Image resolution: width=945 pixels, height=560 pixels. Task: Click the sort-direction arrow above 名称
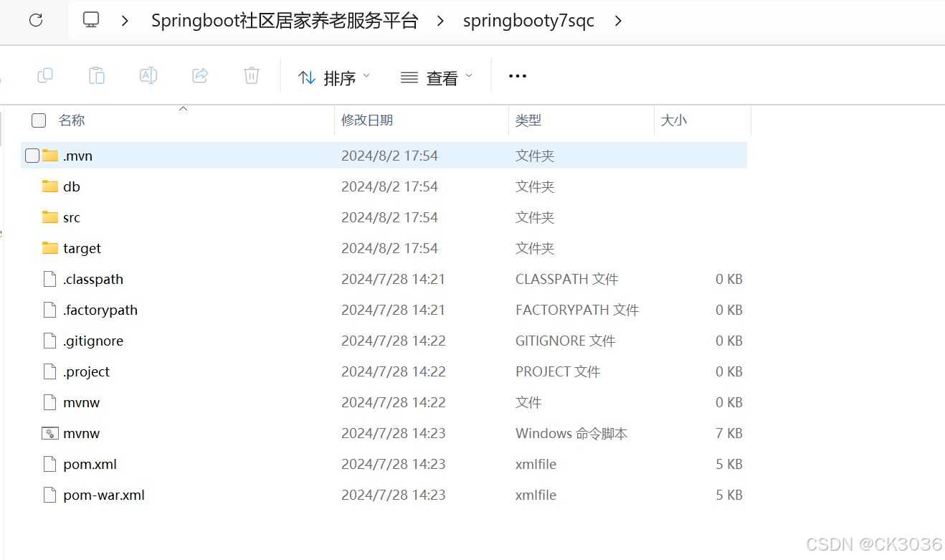[x=183, y=109]
